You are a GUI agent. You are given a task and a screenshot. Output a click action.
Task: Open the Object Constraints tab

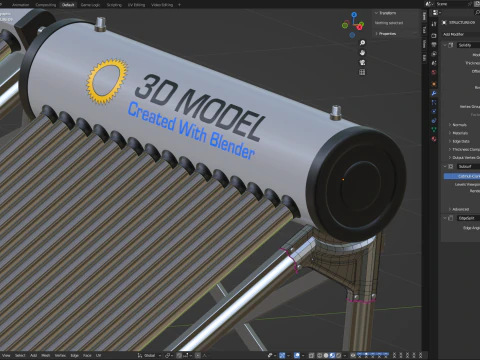pos(434,120)
